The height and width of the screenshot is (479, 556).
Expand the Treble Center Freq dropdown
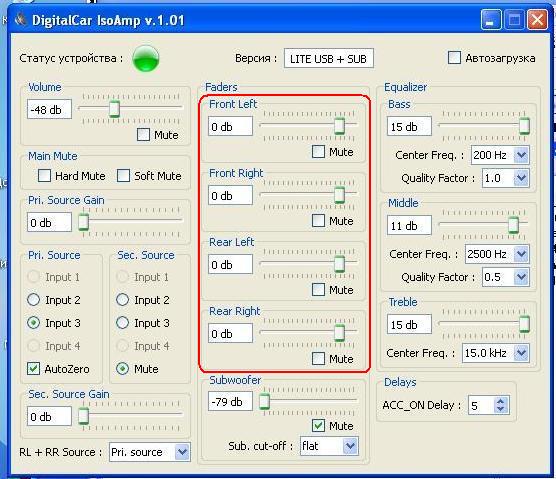point(522,353)
